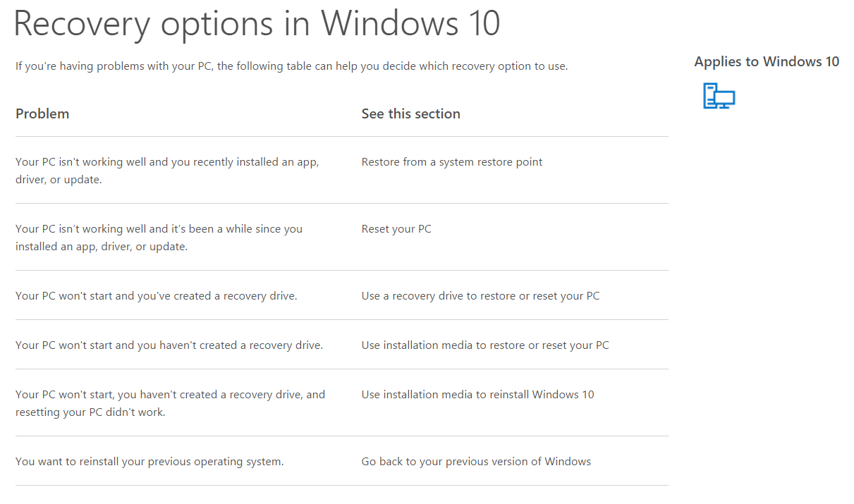Click problem mentioning 'resetting your PC didn't work'

point(170,403)
